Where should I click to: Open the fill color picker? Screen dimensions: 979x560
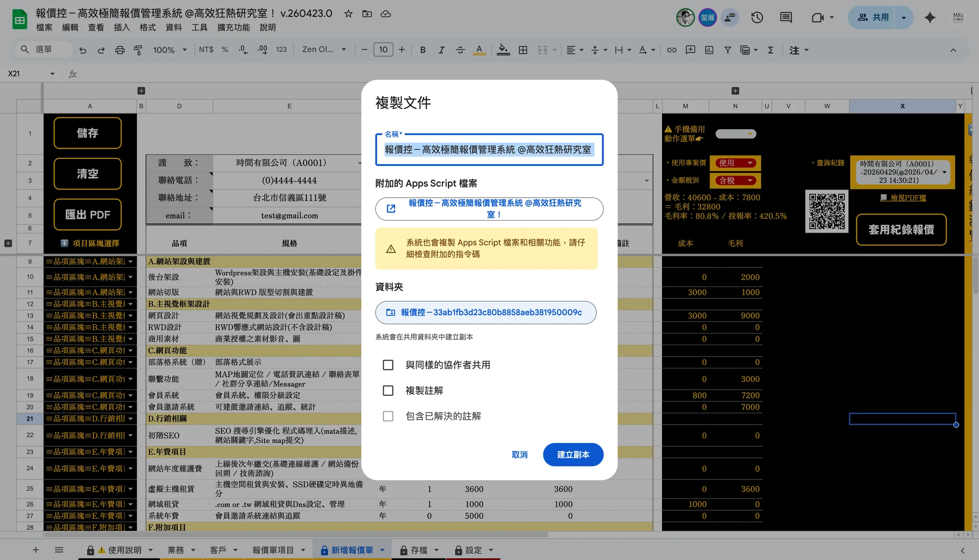coord(503,50)
